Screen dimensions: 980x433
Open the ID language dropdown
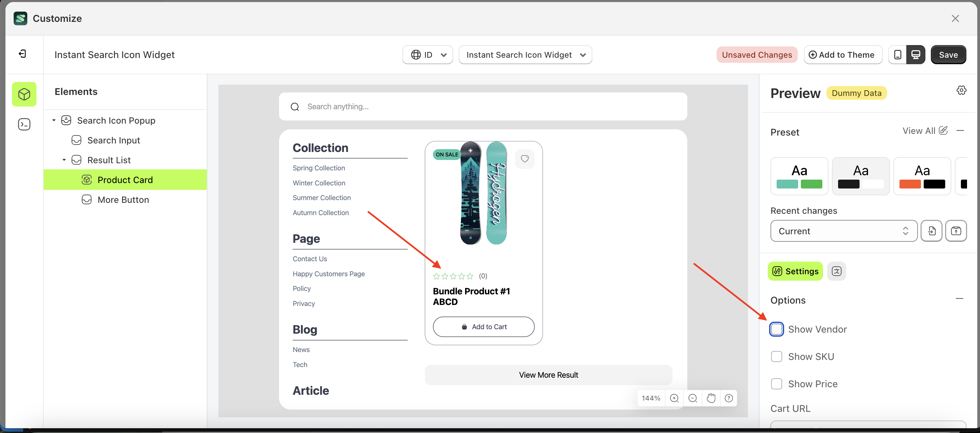click(427, 54)
